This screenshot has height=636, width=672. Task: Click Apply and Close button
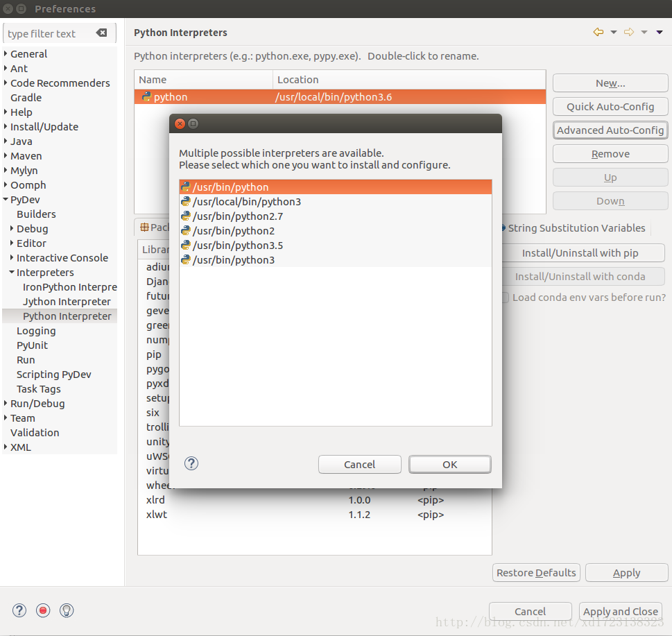coord(620,612)
